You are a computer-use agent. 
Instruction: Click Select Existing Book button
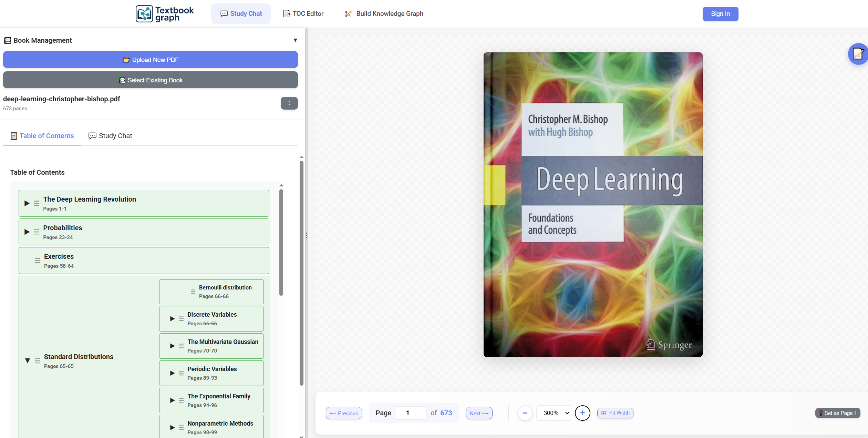point(151,80)
